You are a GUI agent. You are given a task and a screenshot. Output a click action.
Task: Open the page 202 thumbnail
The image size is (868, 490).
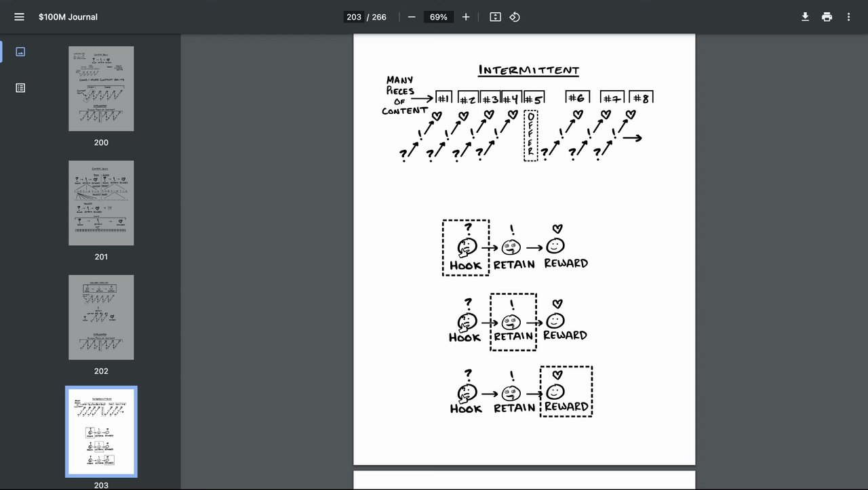101,317
